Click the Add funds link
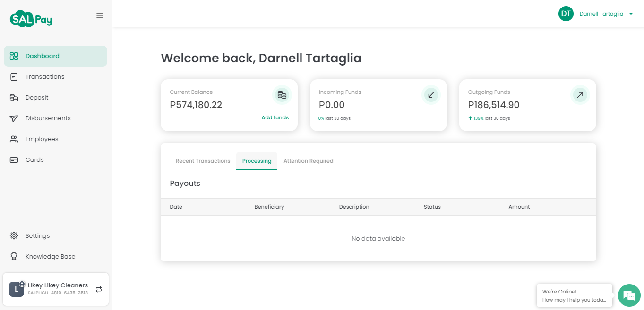The width and height of the screenshot is (644, 310). (x=275, y=117)
